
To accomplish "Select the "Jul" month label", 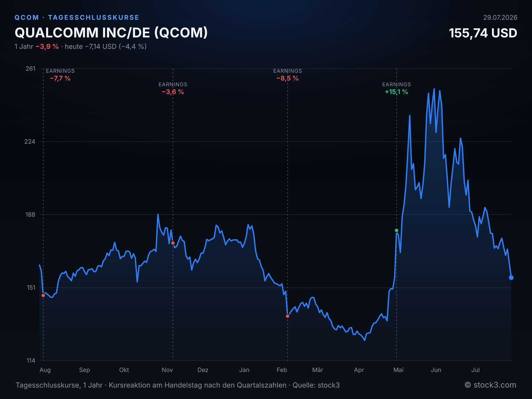I will coord(475,370).
